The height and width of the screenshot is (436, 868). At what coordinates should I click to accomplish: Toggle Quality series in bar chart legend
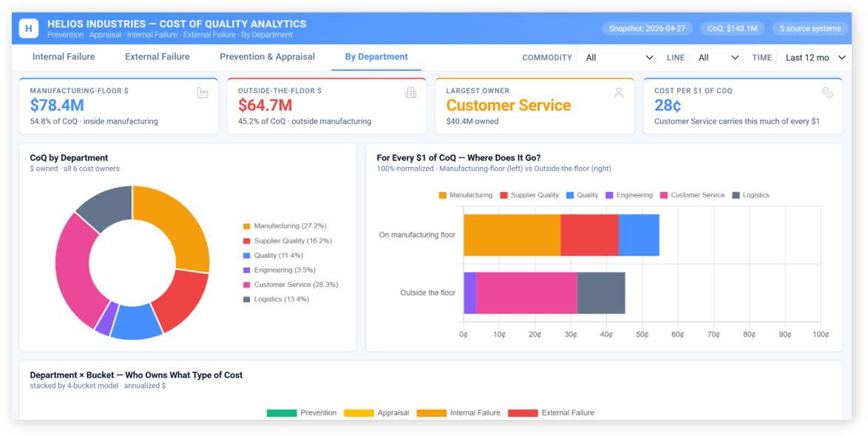(x=583, y=195)
